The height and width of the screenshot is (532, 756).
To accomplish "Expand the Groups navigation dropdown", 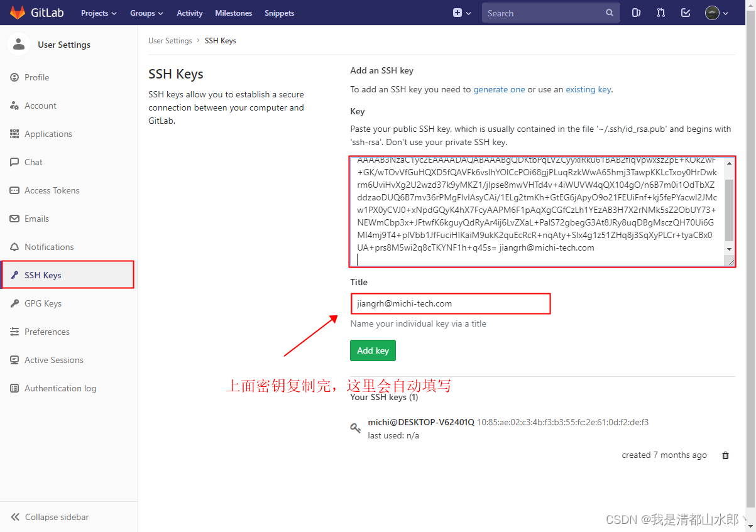I will point(146,13).
